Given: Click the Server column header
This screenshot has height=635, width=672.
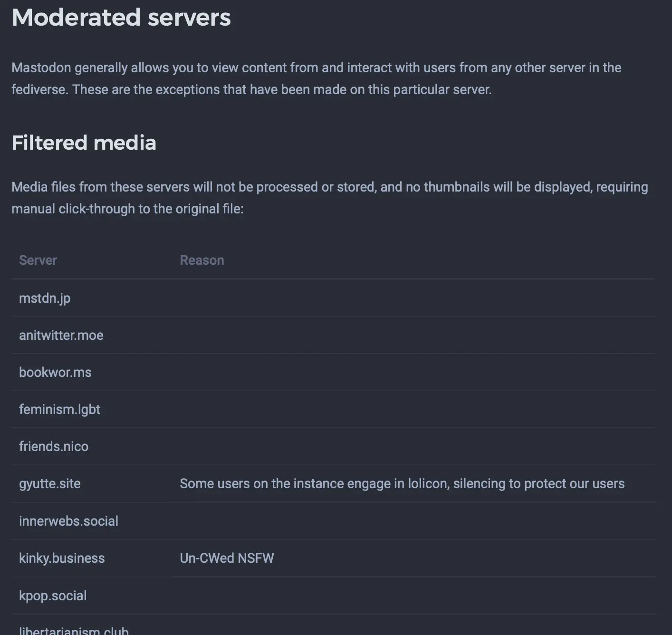Looking at the screenshot, I should click(38, 260).
